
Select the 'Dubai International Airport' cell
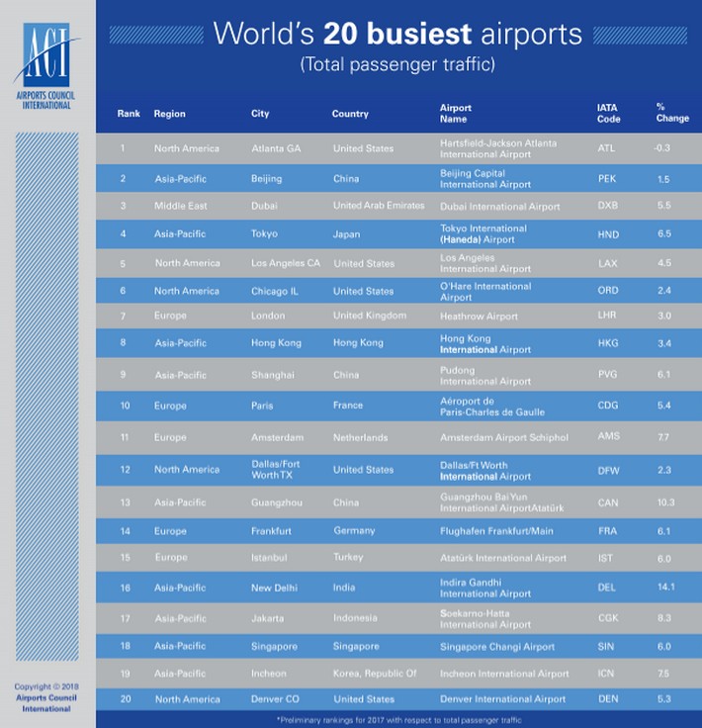(x=499, y=207)
